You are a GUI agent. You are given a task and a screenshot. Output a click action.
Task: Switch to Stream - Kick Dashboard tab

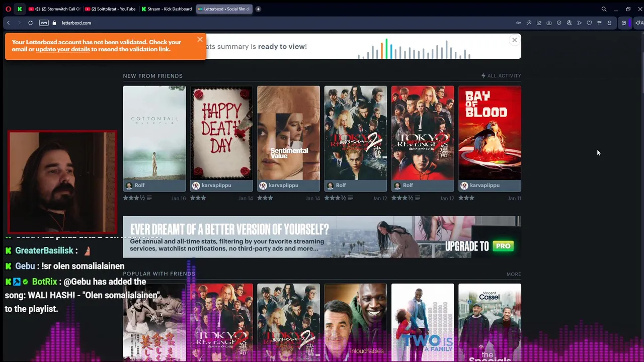click(x=167, y=9)
